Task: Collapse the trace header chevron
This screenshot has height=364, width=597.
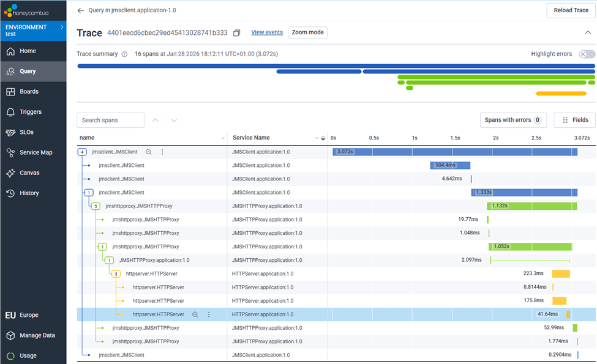Action: pos(588,32)
